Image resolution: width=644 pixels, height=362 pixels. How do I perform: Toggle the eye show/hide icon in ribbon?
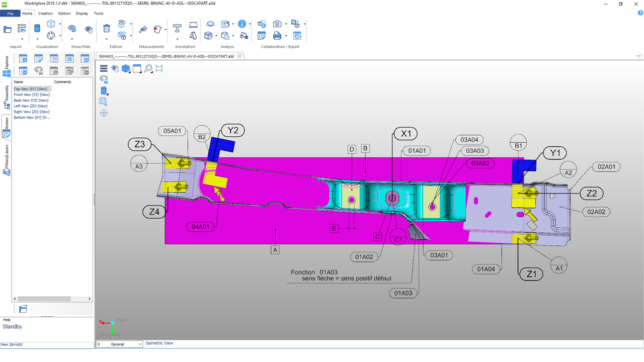coord(72,29)
